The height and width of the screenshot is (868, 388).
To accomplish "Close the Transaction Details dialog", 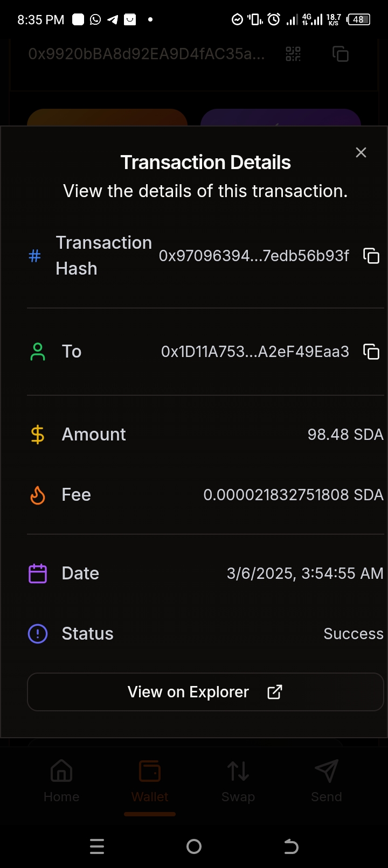I will click(x=361, y=152).
